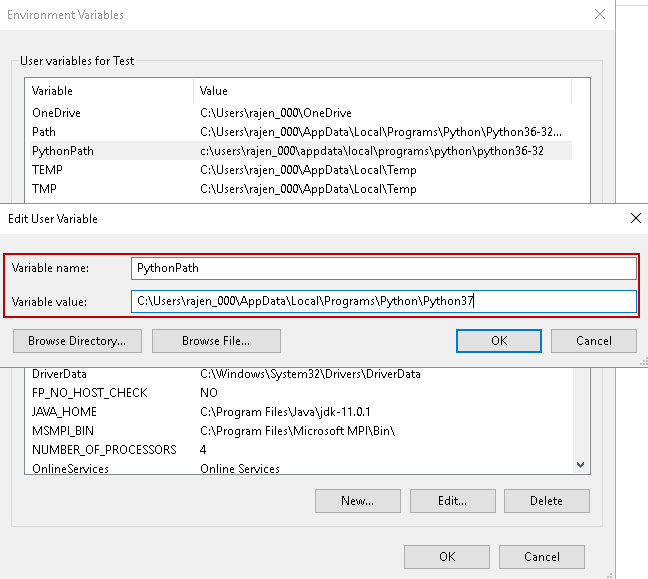Screen dimensions: 648x579
Task: Select the Path user variable row
Action: pyautogui.click(x=44, y=132)
